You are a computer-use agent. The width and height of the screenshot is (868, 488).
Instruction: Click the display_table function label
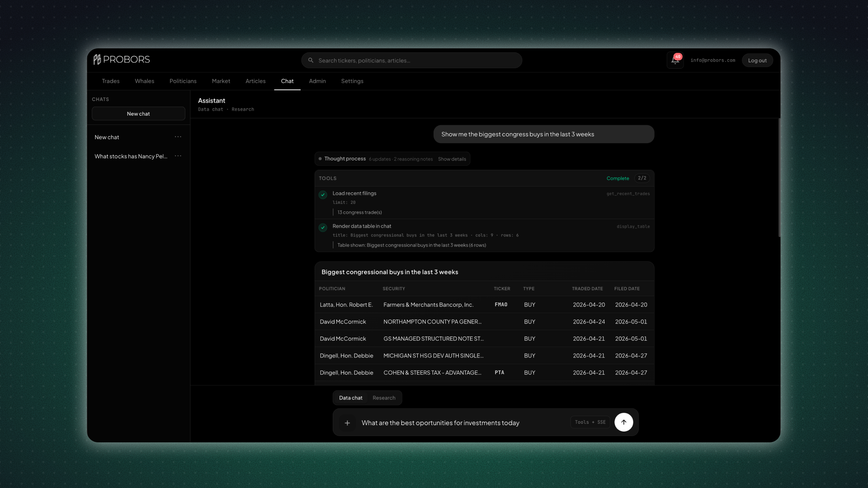[633, 227]
